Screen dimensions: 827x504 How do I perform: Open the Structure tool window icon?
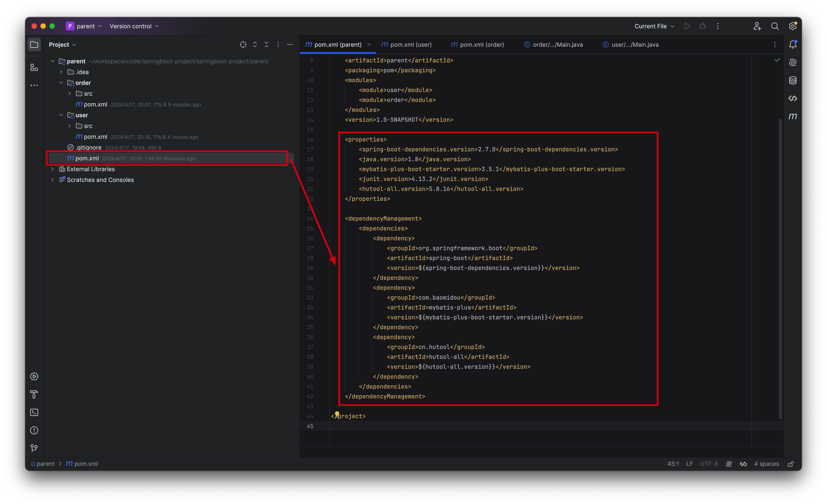coord(34,67)
